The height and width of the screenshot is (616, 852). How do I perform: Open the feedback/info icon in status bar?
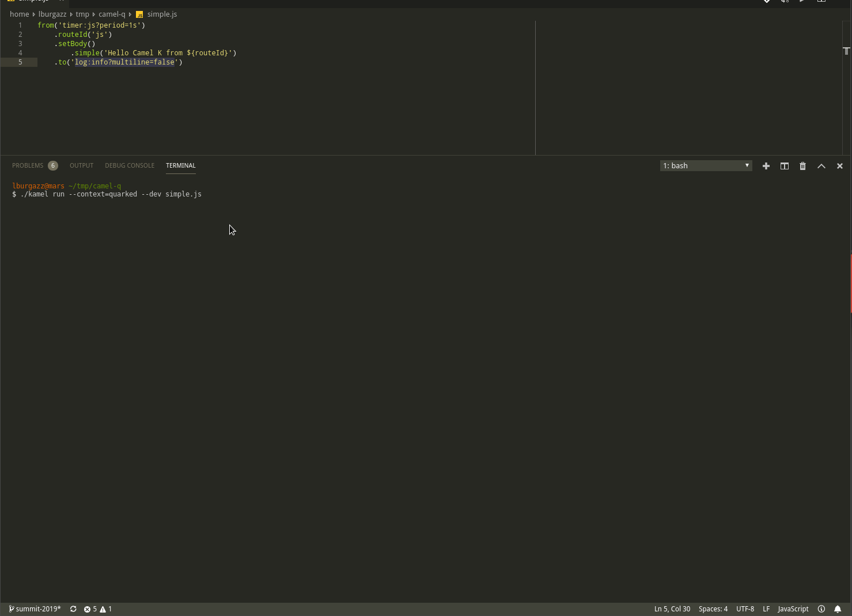pos(821,609)
